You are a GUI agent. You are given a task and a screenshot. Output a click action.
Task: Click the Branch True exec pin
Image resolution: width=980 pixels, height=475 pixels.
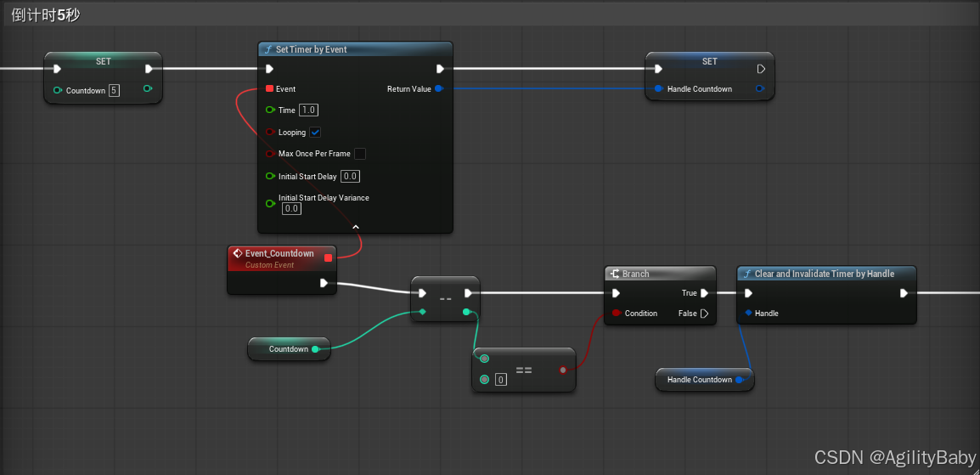704,293
